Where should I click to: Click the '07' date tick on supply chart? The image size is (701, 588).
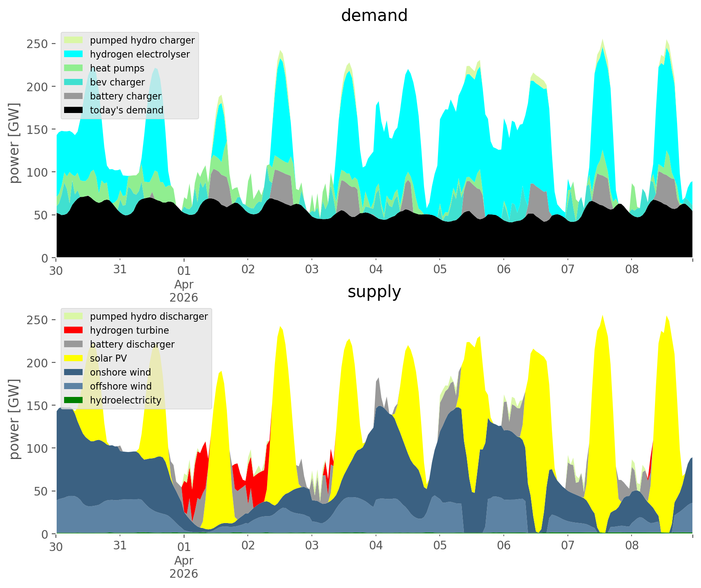point(567,546)
